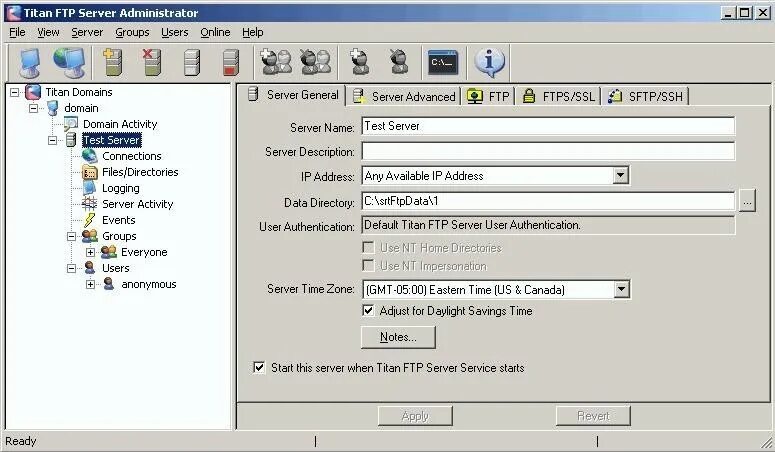775x452 pixels.
Task: Click the start server toolbar icon
Action: point(192,62)
